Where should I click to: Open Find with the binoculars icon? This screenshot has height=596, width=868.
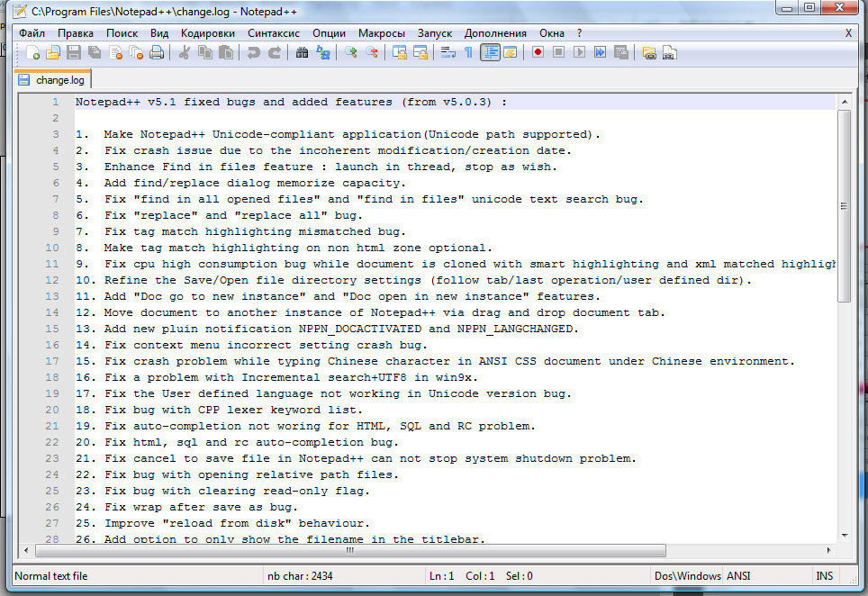click(x=302, y=52)
